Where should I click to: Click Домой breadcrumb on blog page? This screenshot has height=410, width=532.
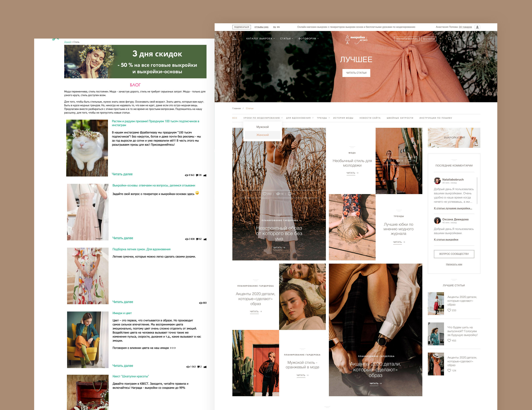click(x=67, y=42)
